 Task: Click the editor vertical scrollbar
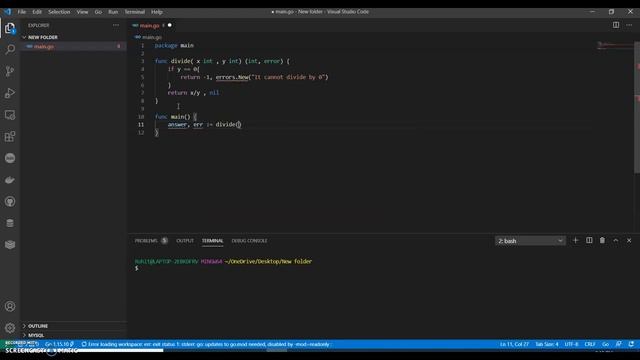tap(637, 107)
